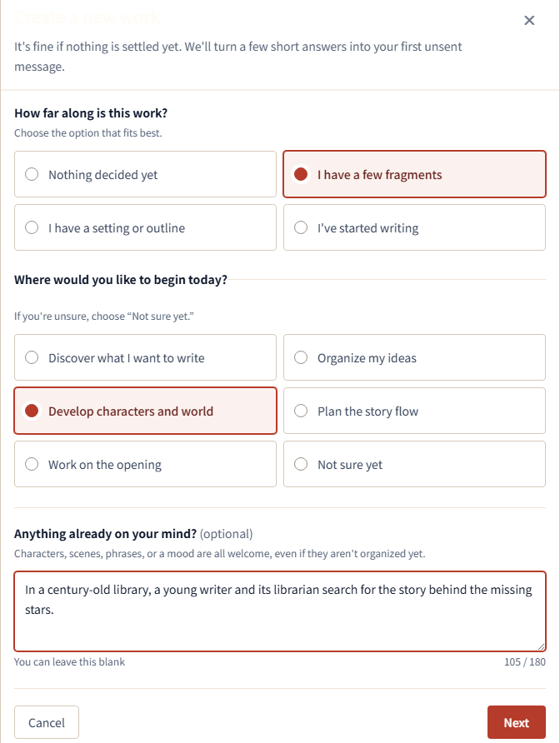Choose 'Organize my ideas' option
This screenshot has width=560, height=743.
414,357
